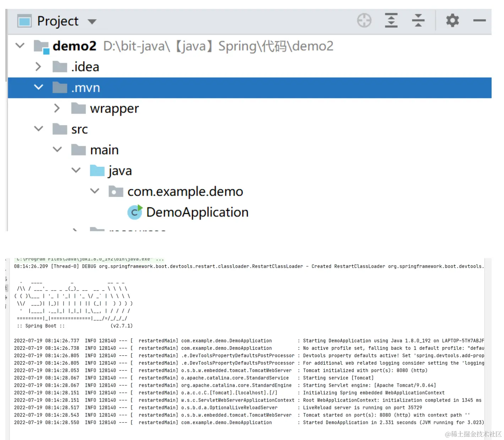The height and width of the screenshot is (440, 504).
Task: Click the 'For additional web related logging' line
Action: pyautogui.click(x=249, y=363)
